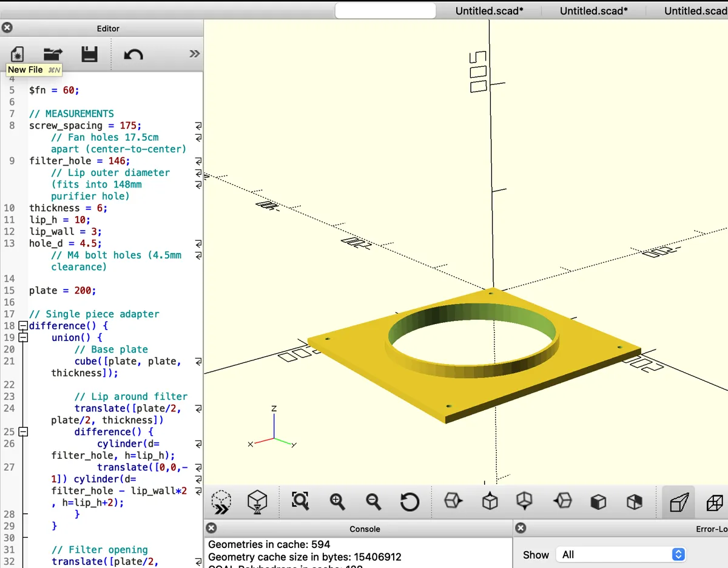Create a new file with the New File icon
This screenshot has height=568, width=728.
point(18,53)
